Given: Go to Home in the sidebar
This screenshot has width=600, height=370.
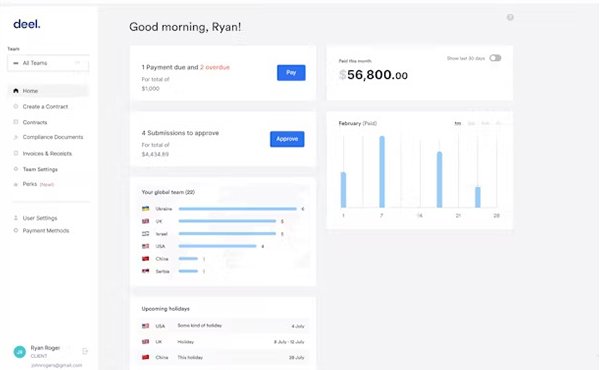Looking at the screenshot, I should [48, 91].
